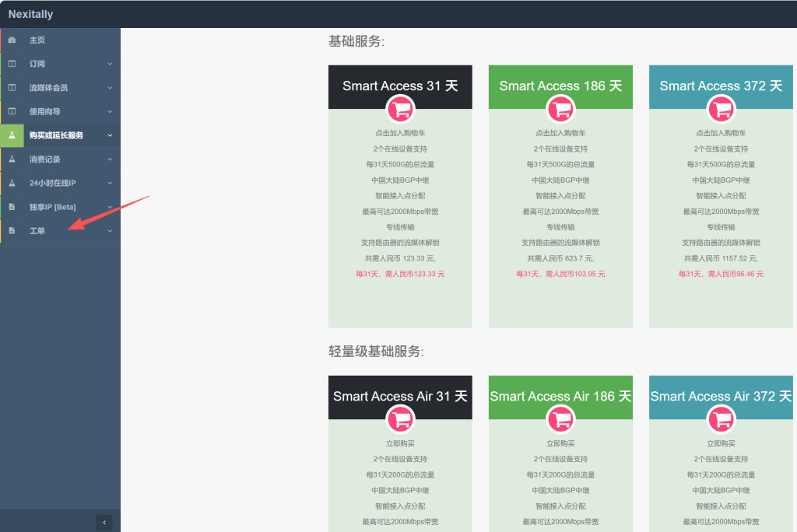Click total text 共需人民币 123.33 元
Viewport: 797px width, 532px height.
pyautogui.click(x=401, y=258)
